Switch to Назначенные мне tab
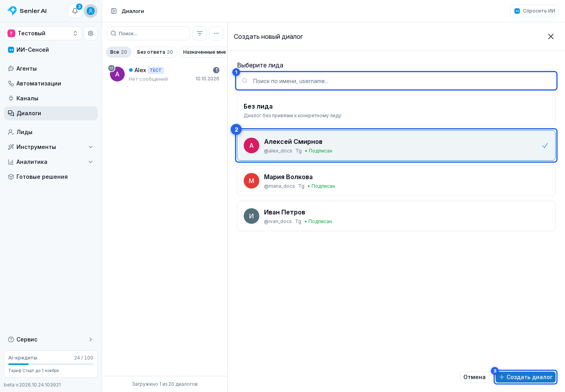Image resolution: width=565 pixels, height=392 pixels. pyautogui.click(x=204, y=52)
